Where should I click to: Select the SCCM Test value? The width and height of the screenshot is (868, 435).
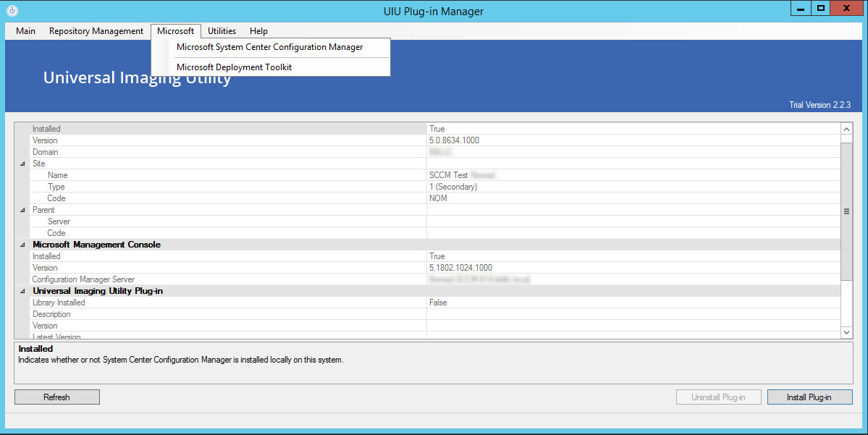pyautogui.click(x=448, y=175)
